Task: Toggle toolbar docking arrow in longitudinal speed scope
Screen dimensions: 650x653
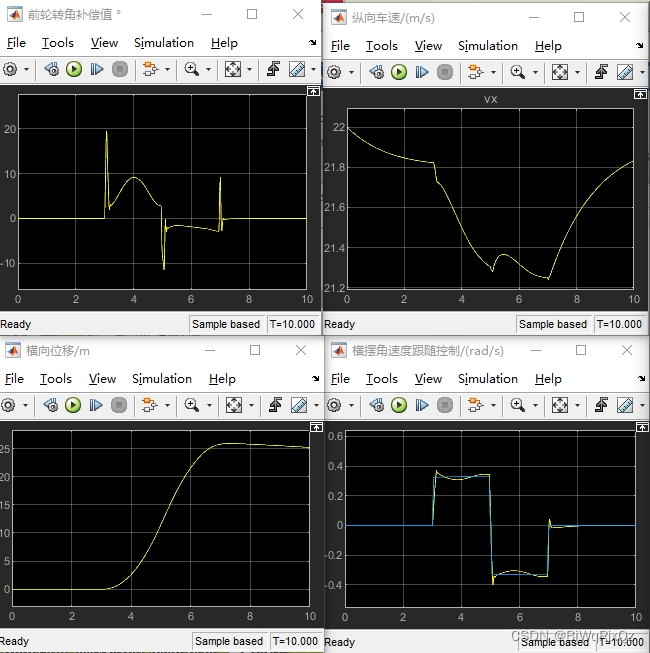Action: point(640,45)
